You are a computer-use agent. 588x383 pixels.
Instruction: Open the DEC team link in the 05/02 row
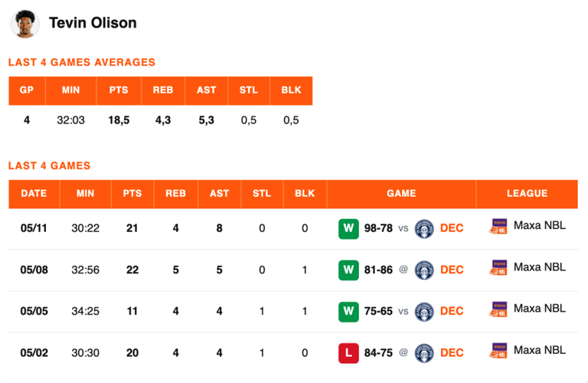pos(452,353)
